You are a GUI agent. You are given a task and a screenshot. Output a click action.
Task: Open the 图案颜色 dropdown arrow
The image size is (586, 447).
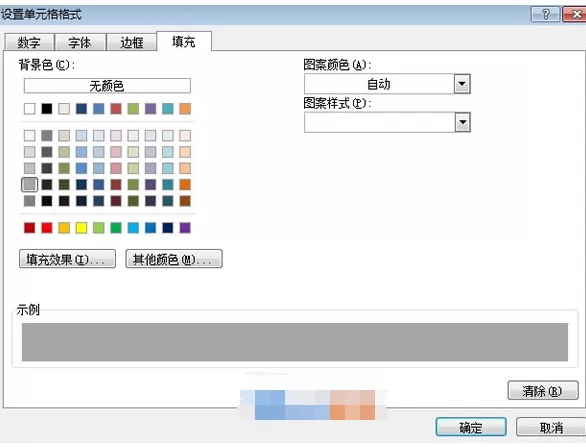click(462, 84)
